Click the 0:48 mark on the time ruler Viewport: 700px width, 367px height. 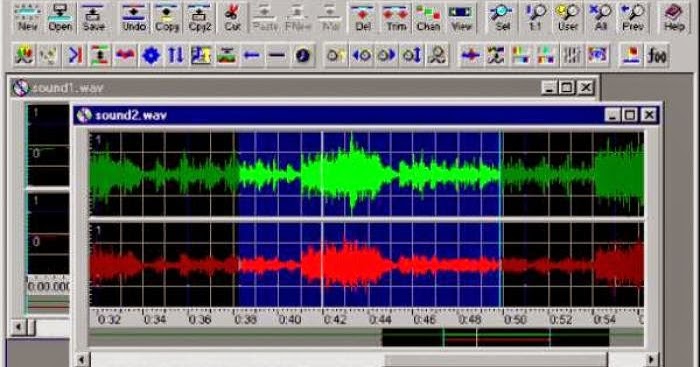pyautogui.click(x=470, y=319)
